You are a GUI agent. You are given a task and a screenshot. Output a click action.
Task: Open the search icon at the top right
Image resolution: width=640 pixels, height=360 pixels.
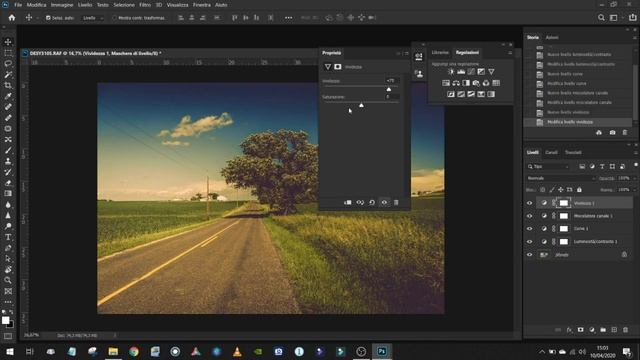coord(601,18)
